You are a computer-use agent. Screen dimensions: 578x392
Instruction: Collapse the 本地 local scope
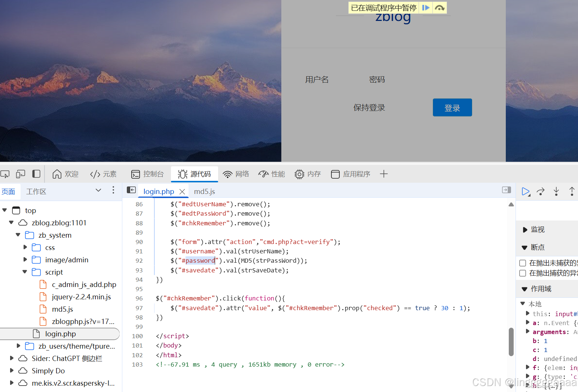523,304
